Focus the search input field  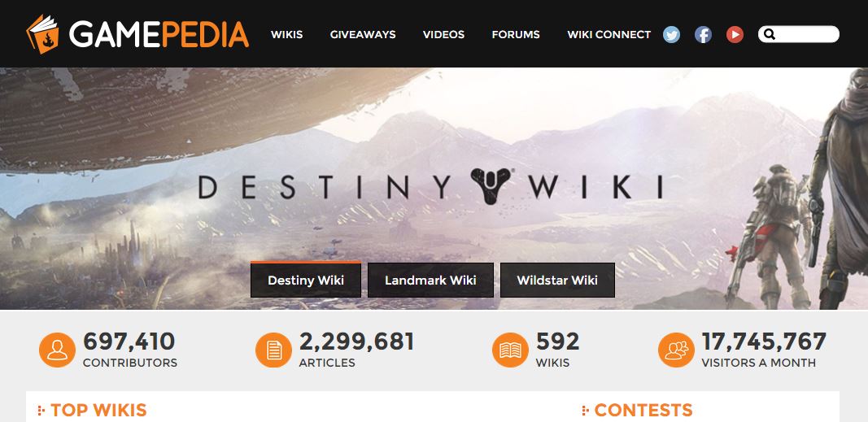coord(807,34)
